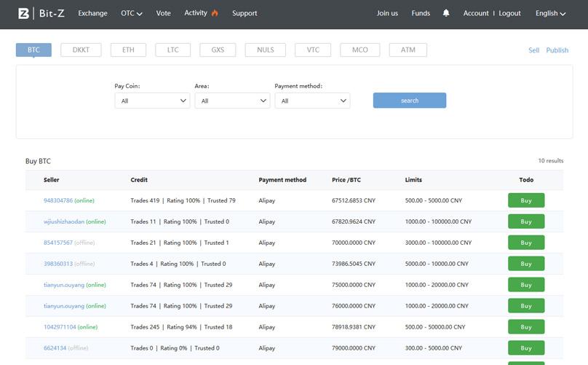
Task: Click Logout in the header
Action: pos(509,13)
